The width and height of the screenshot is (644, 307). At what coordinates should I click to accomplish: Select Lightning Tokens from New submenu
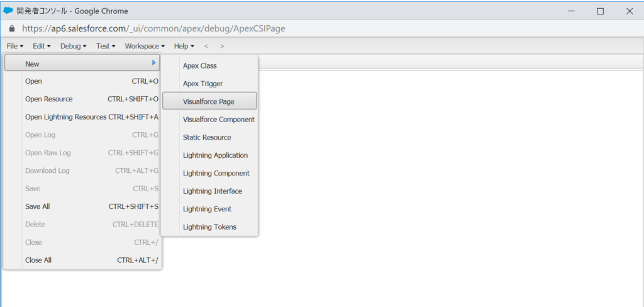(209, 226)
